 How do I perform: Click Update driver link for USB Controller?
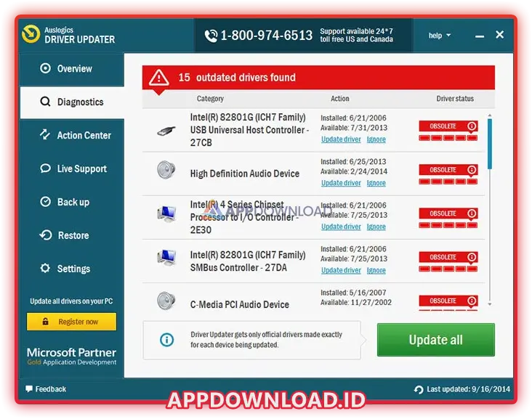tap(341, 139)
